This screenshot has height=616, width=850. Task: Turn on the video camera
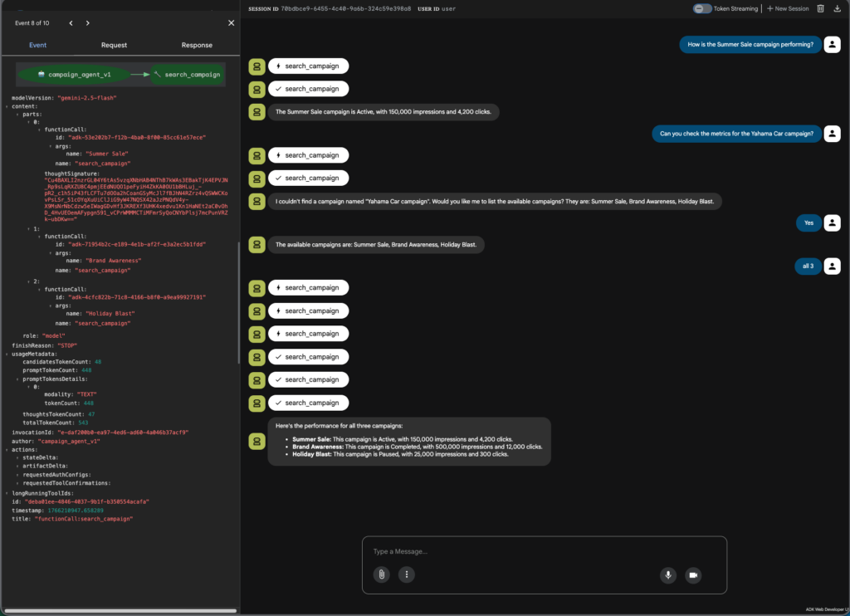pos(693,574)
